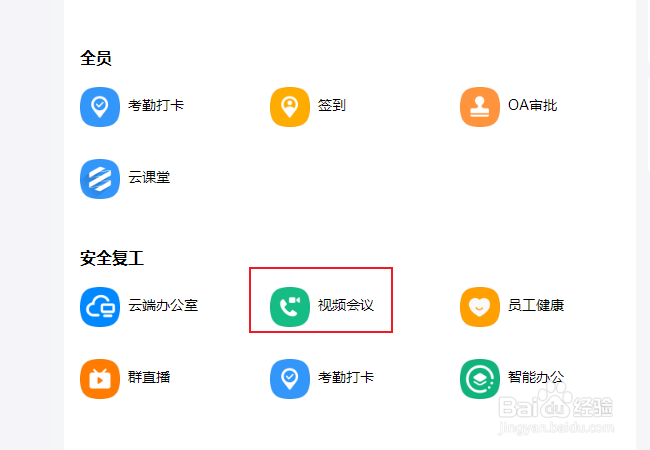650x450 pixels.
Task: Open the blue 考勤打卡 icon under 全员
Action: (100, 107)
